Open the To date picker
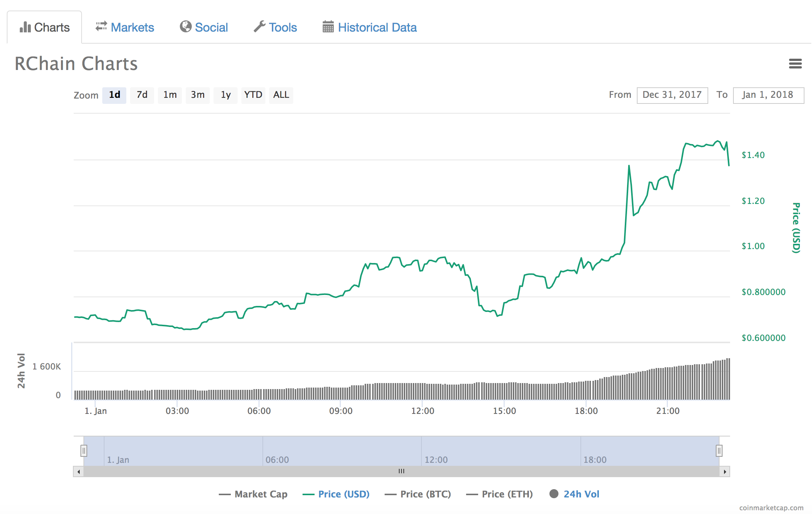 [x=768, y=95]
